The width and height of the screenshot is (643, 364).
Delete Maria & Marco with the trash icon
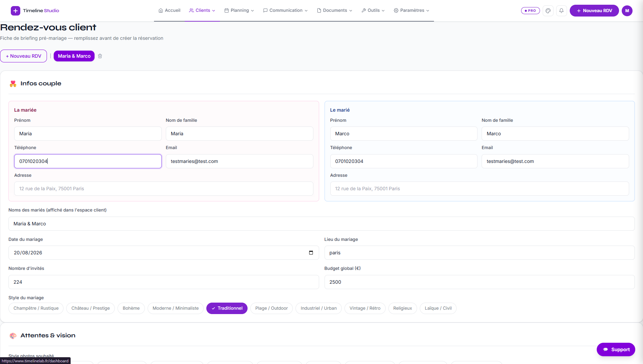click(100, 56)
